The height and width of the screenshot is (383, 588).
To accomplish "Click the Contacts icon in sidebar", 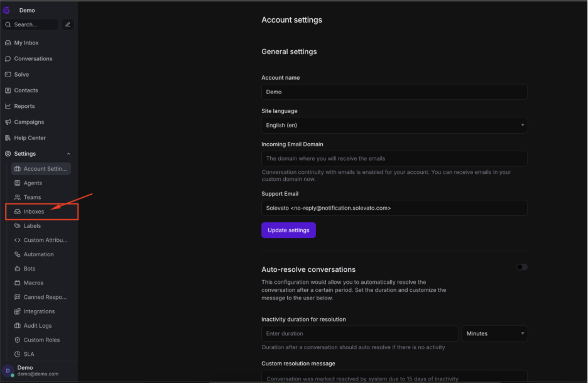I will click(8, 90).
